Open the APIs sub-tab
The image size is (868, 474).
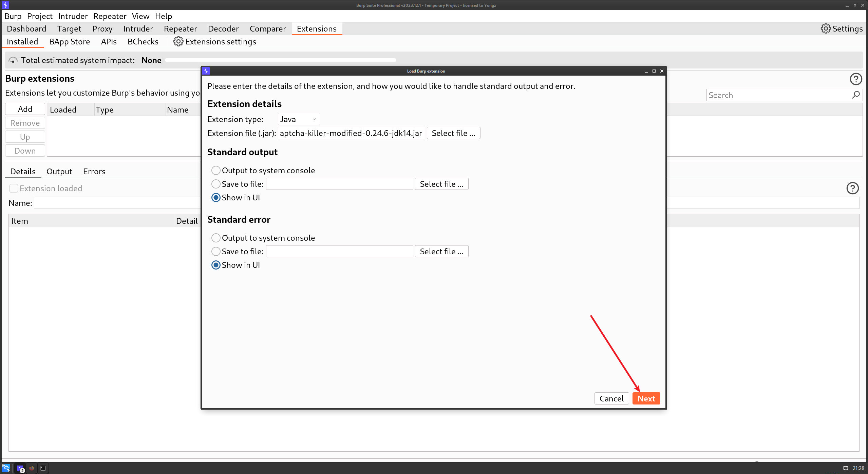(x=109, y=42)
